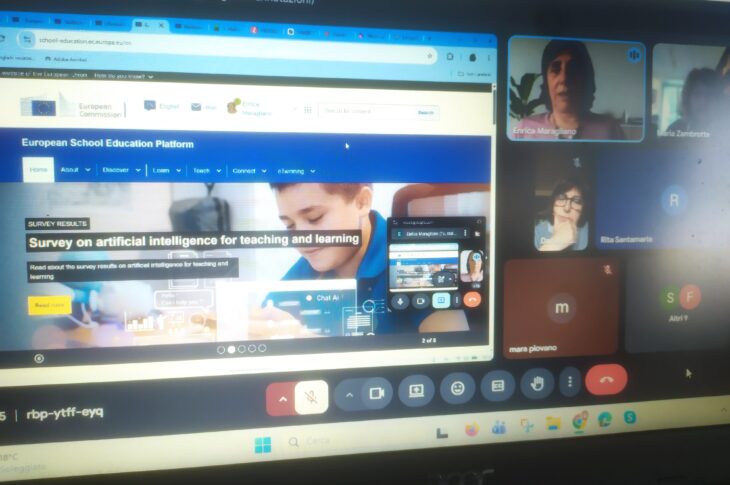Click the camera in the mini Meet popup

[420, 301]
